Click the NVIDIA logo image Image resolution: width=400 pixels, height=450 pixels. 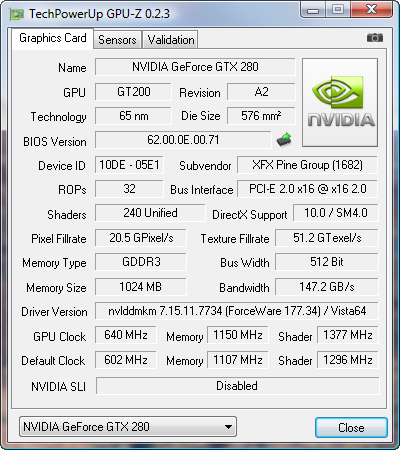coord(340,102)
